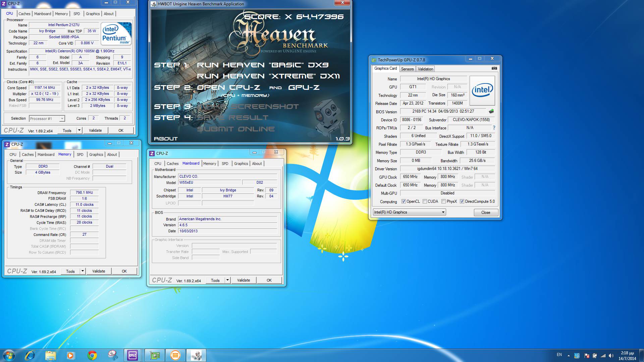Open Windows Media Player from the taskbar
This screenshot has height=362, width=644.
70,355
